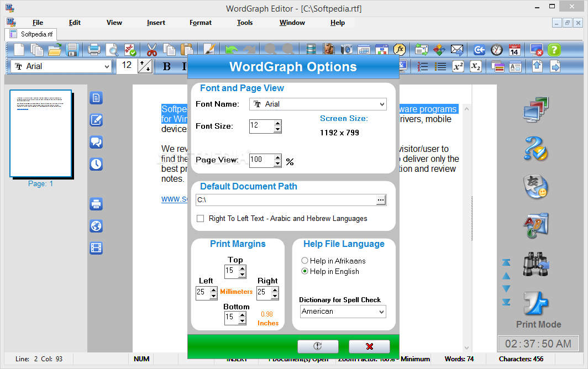Insert database icon in toolbar
This screenshot has height=369, width=588.
point(311,50)
